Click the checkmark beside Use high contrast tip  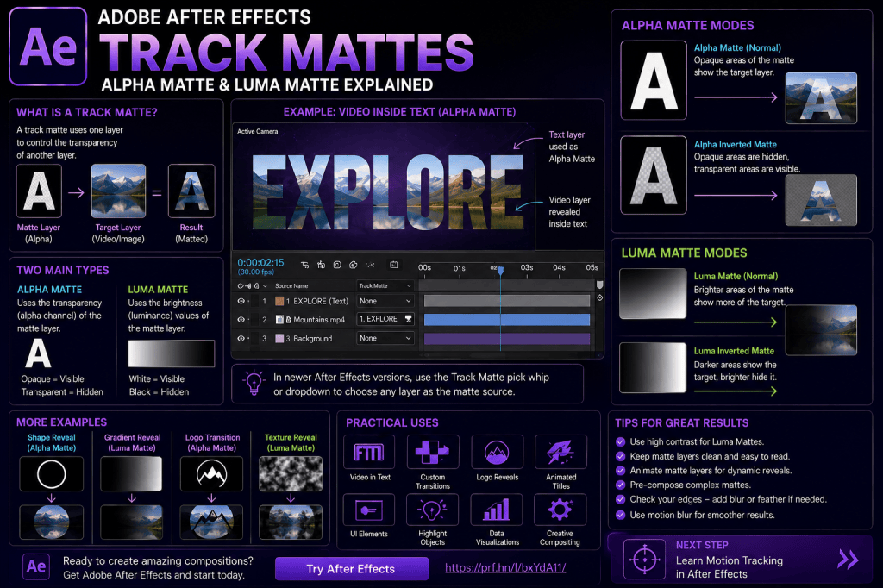(x=621, y=441)
